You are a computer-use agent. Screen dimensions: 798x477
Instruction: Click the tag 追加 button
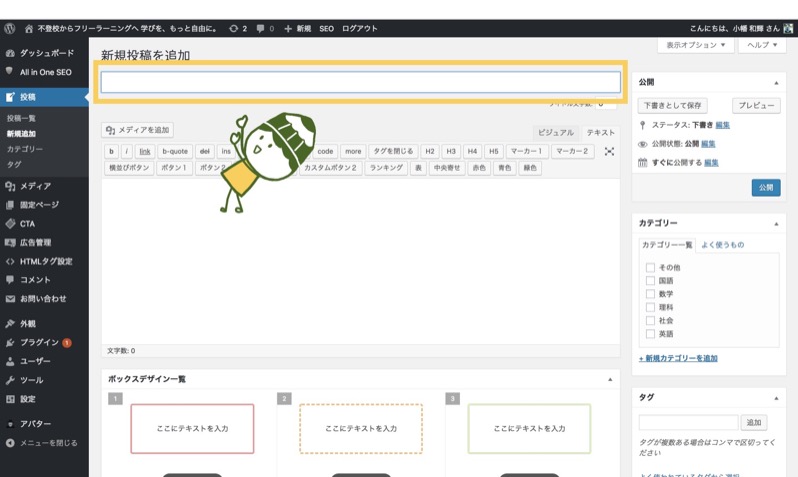coord(754,422)
